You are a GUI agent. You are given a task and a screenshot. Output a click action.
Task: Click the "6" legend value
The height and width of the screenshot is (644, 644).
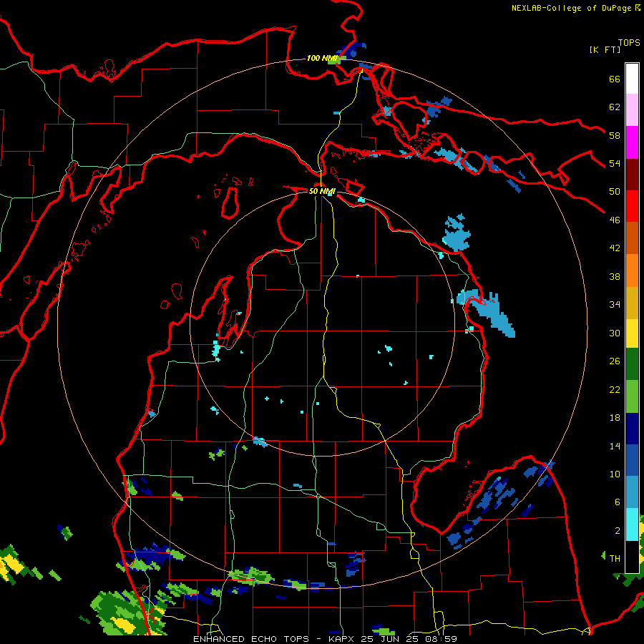[x=618, y=502]
